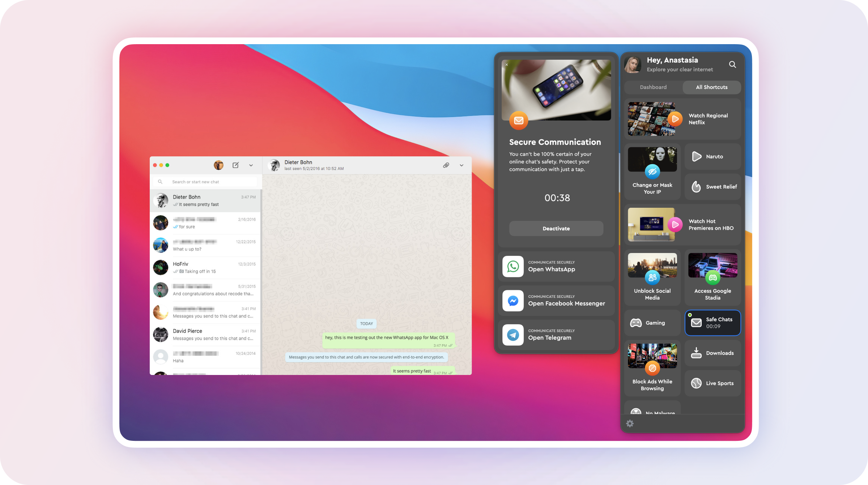Open settings gear at panel bottom
Screen dimensions: 868x485
[x=630, y=423]
